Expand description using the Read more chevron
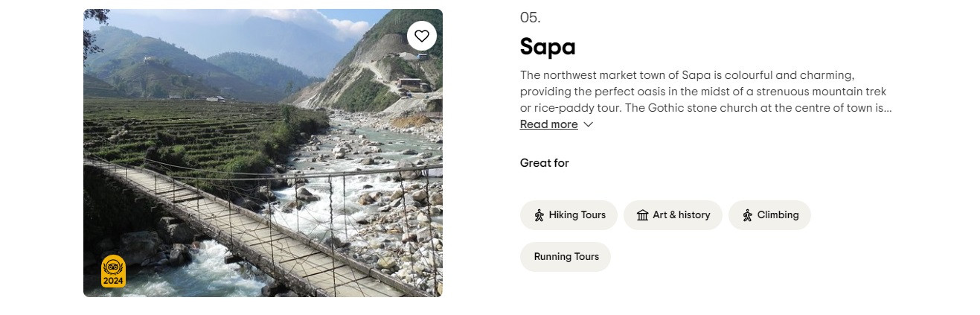The image size is (980, 315). coord(589,124)
